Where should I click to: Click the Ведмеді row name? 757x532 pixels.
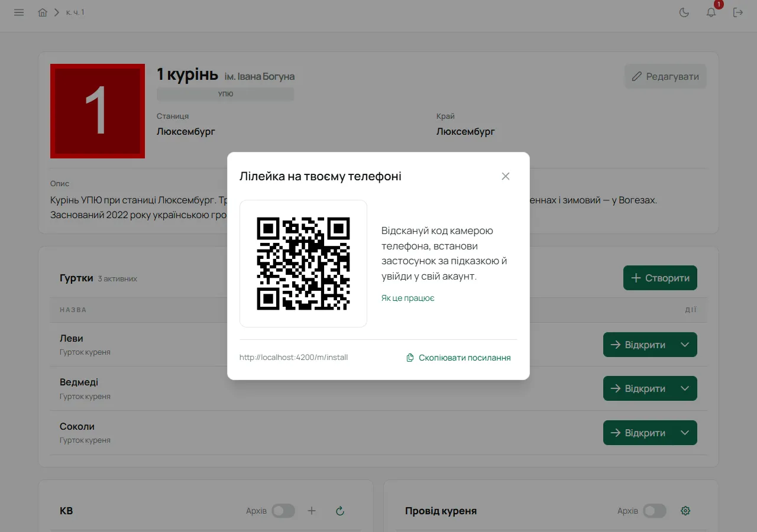pos(79,382)
